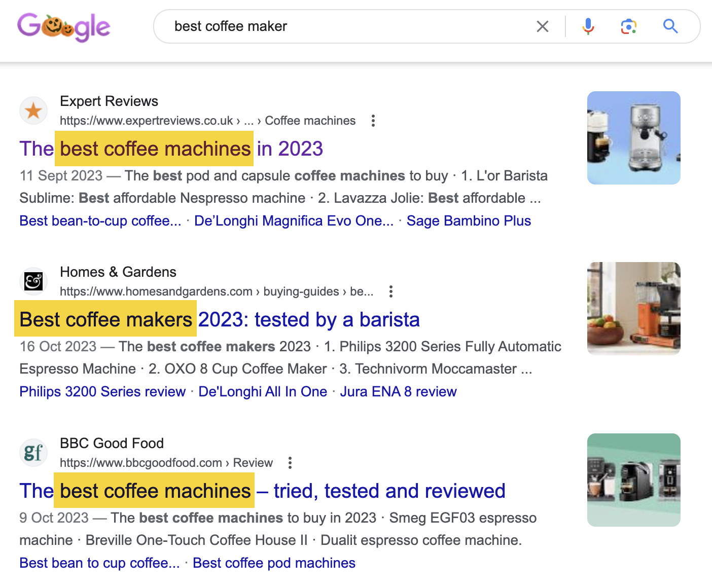
Task: Click the voice search microphone icon
Action: (588, 26)
